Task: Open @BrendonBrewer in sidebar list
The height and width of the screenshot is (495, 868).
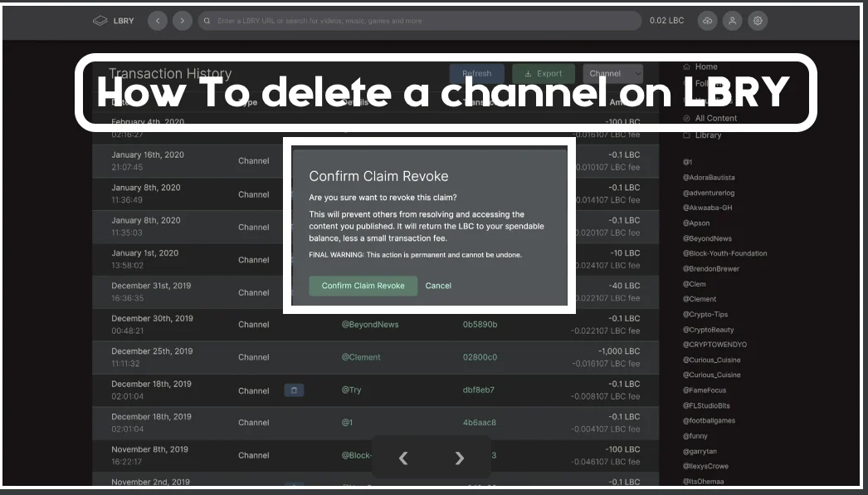Action: tap(711, 269)
